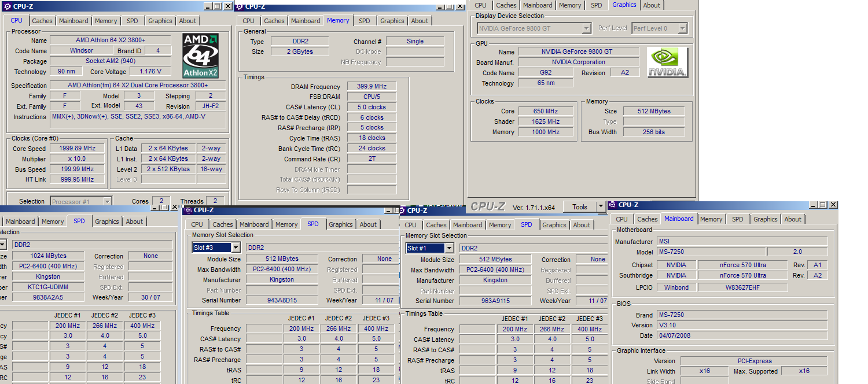Click CPU-Z title icon of the MSI Mainboard window

pos(613,205)
